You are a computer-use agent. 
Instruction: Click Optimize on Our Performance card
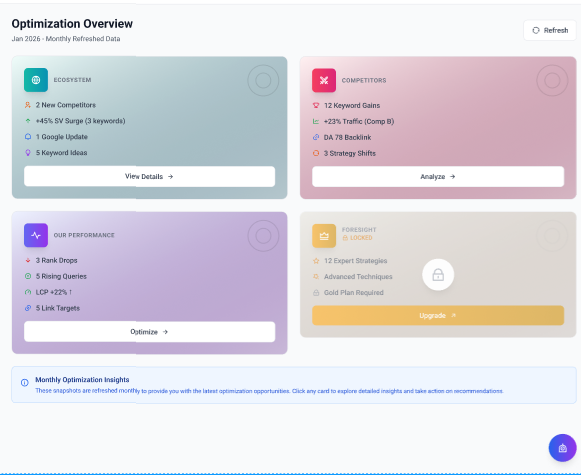149,332
